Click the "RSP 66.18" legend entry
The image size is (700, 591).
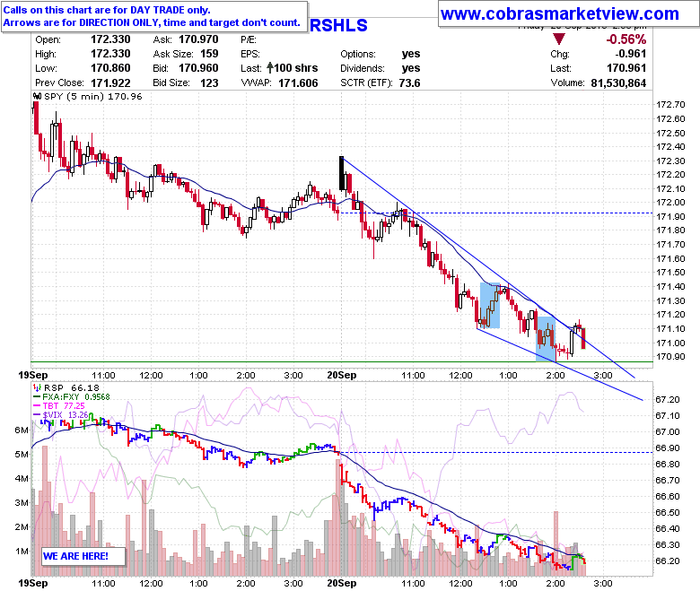(72, 388)
